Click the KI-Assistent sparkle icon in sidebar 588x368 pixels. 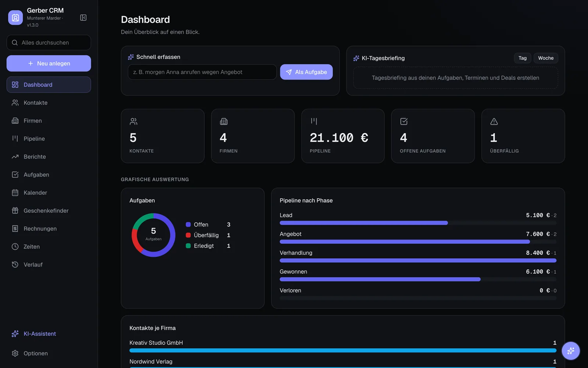coord(15,334)
